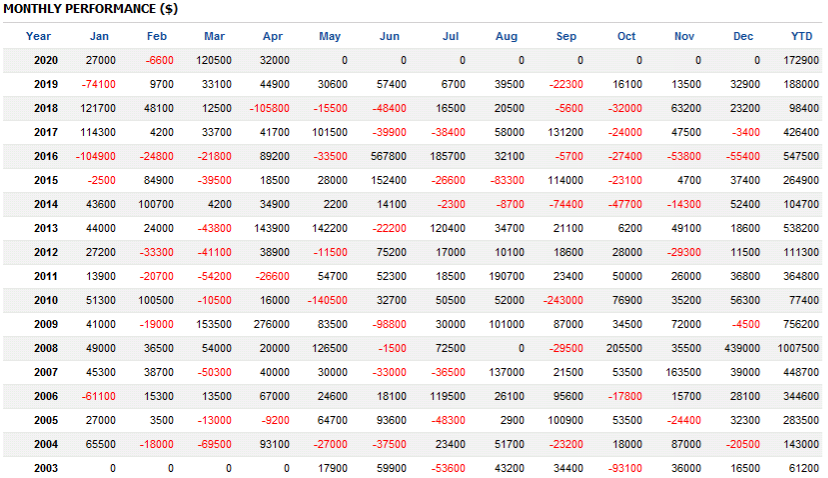
Task: Select the 2020 year row label
Action: (46, 60)
